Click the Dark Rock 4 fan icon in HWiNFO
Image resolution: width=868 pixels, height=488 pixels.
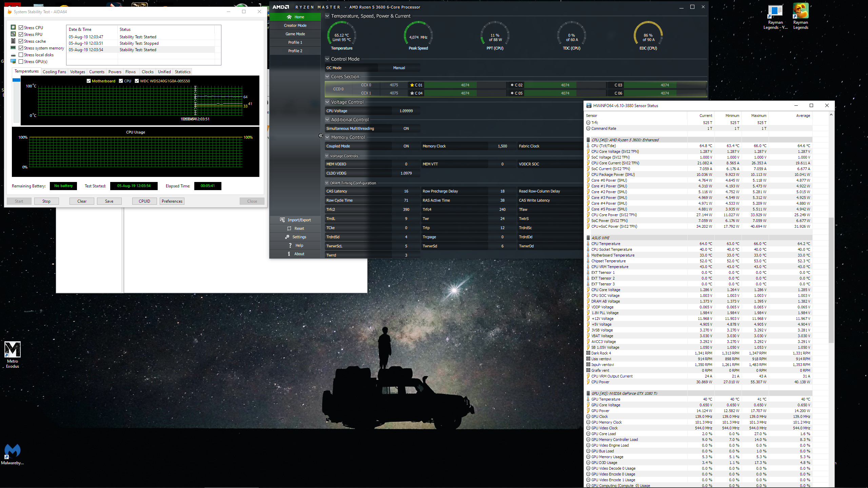588,353
